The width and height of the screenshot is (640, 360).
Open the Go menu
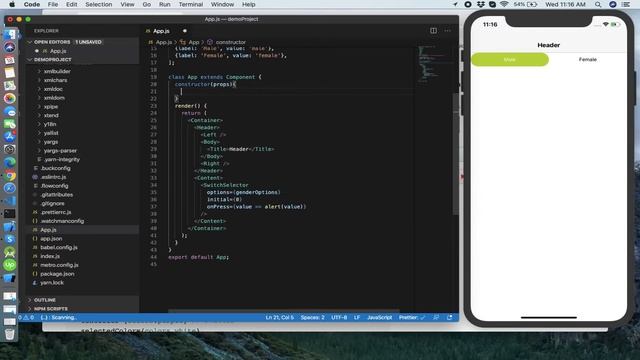coord(147,4)
